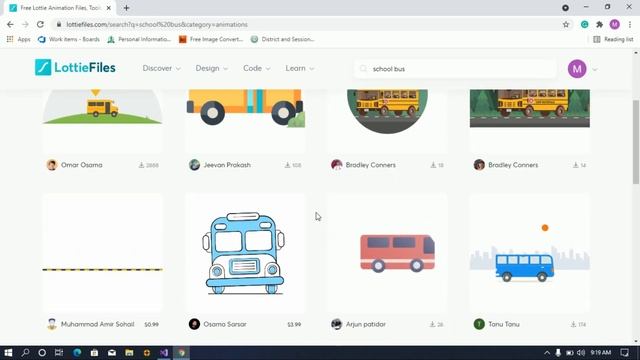Open Windows taskbar search
This screenshot has height=360, width=640.
point(25,353)
